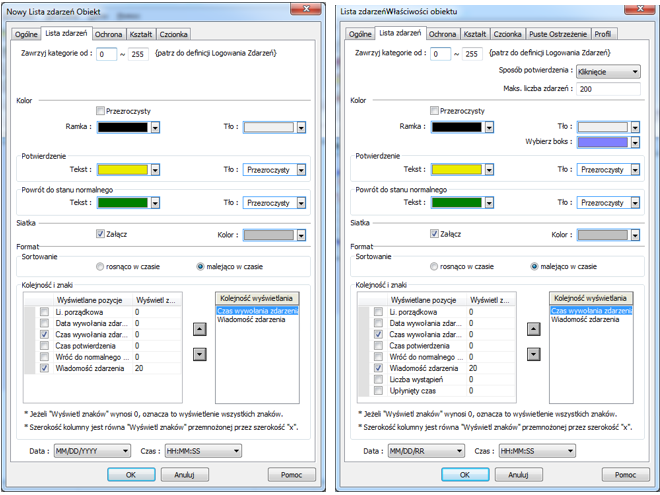Click 'Wyświetlane pozycje' column header, left dialog

point(92,300)
